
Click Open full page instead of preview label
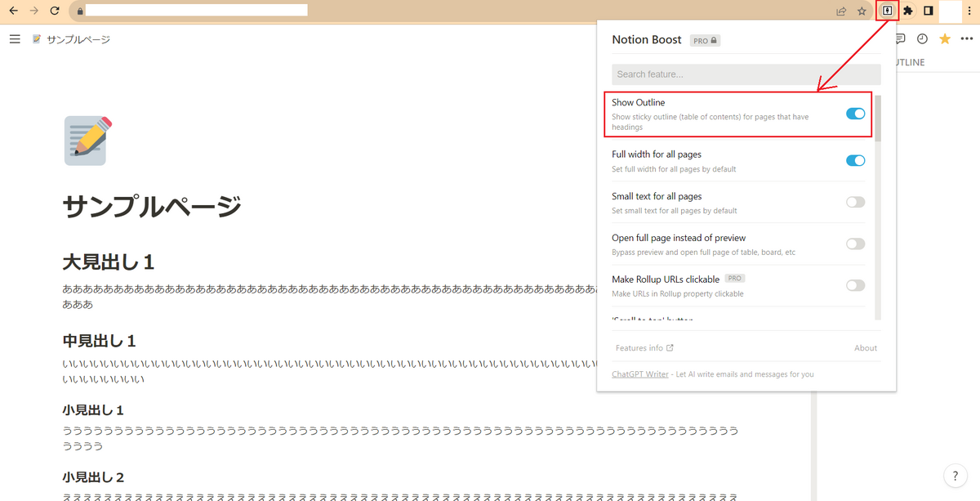pos(679,238)
